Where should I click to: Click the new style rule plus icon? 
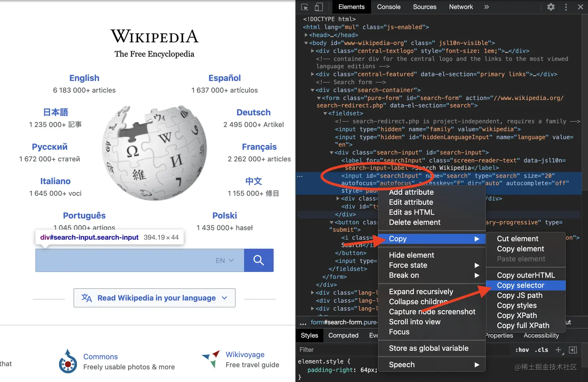point(559,350)
